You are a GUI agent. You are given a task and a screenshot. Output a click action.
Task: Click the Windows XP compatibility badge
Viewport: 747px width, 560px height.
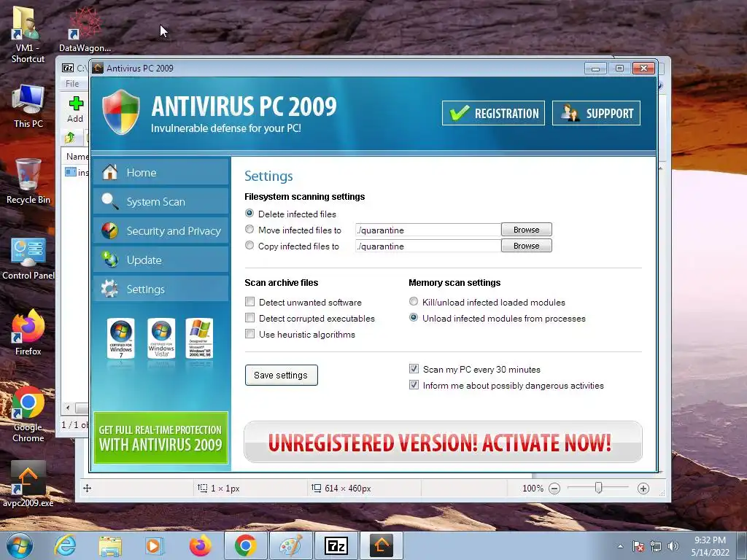199,338
